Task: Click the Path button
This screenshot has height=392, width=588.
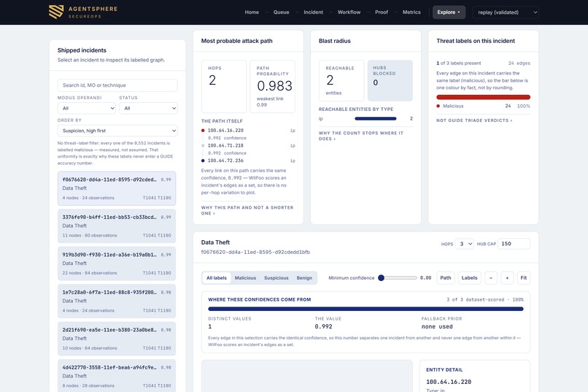Action: tap(446, 278)
